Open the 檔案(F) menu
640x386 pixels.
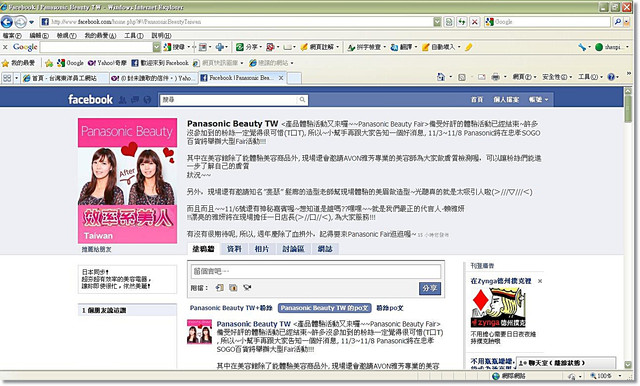tap(12, 35)
